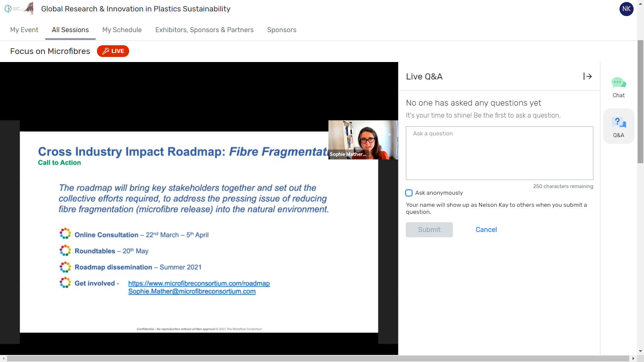Click the LIVE status badge
644x362 pixels.
(x=113, y=51)
